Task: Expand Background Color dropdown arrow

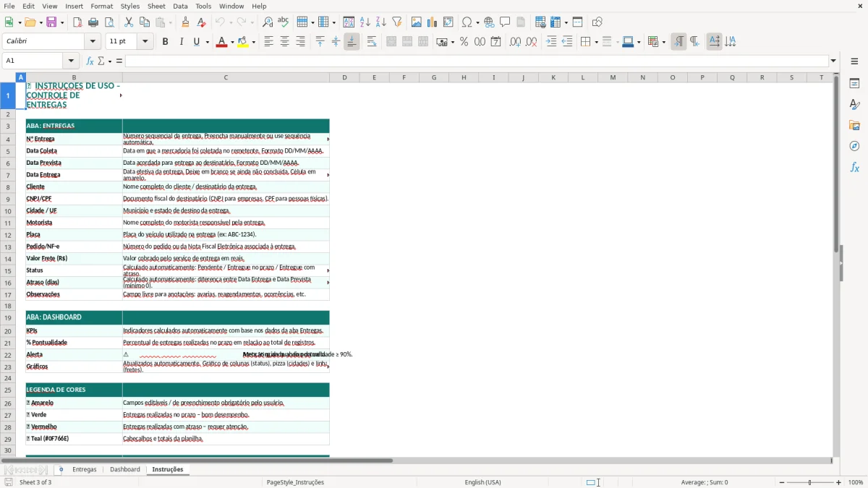Action: coord(254,42)
